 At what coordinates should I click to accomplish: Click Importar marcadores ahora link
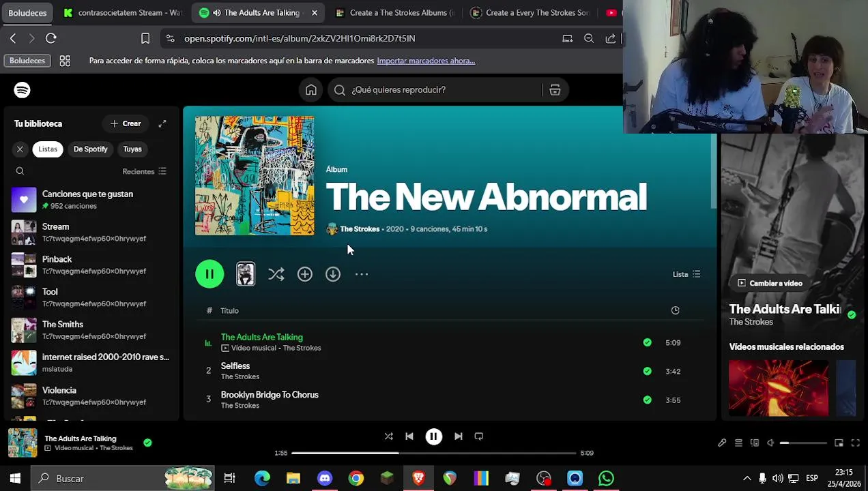426,61
